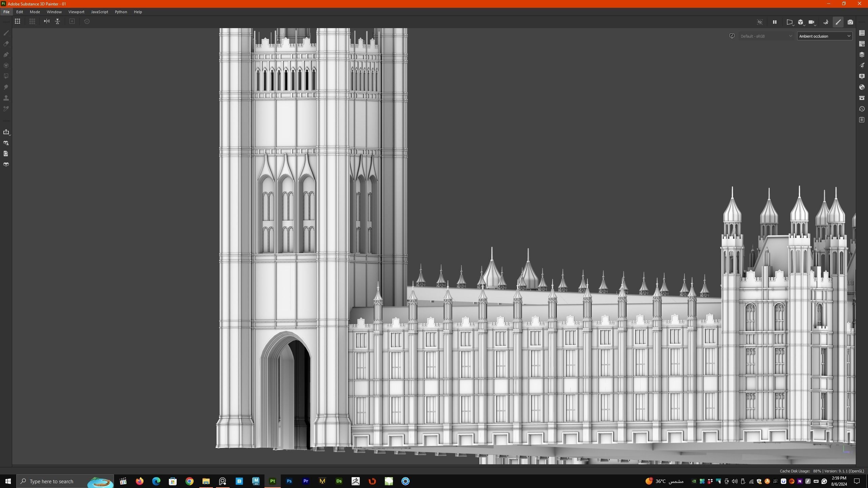Toggle vertical symmetry mirror
The image size is (868, 488).
click(58, 21)
